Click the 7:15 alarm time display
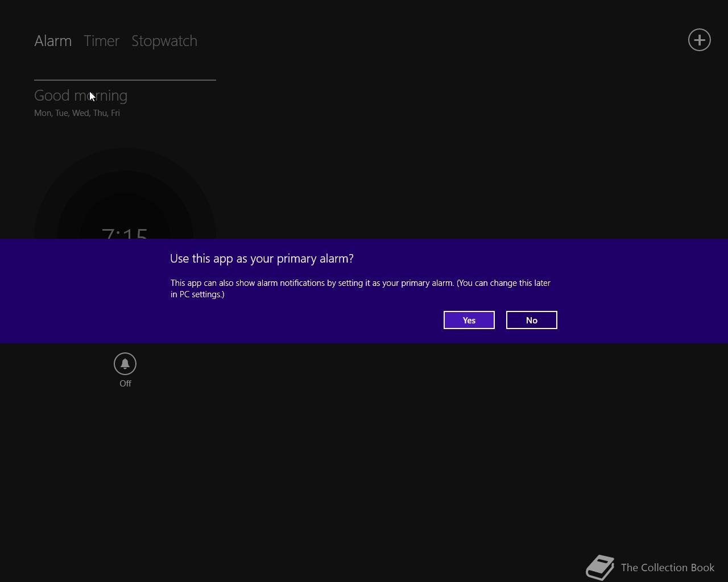The image size is (728, 582). pyautogui.click(x=125, y=233)
